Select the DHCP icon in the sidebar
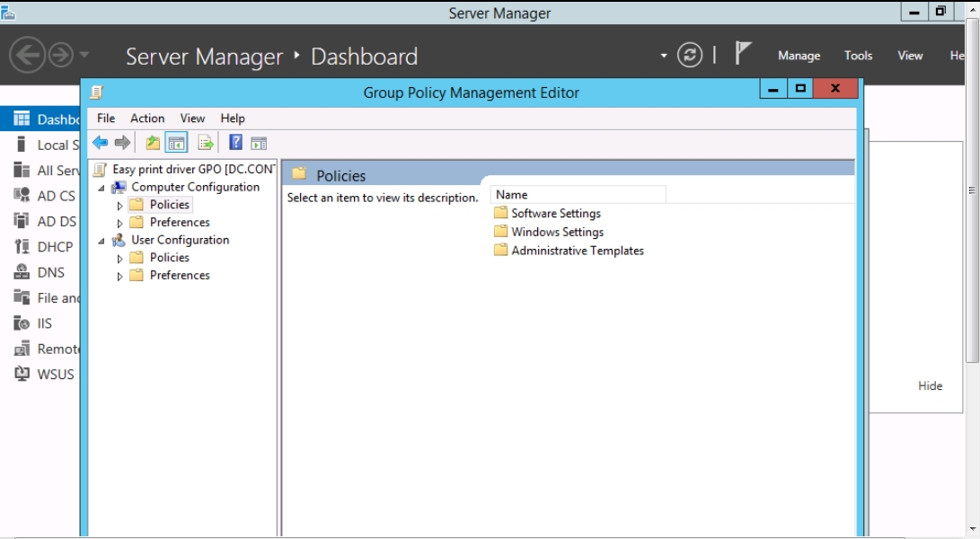The height and width of the screenshot is (539, 980). click(22, 247)
